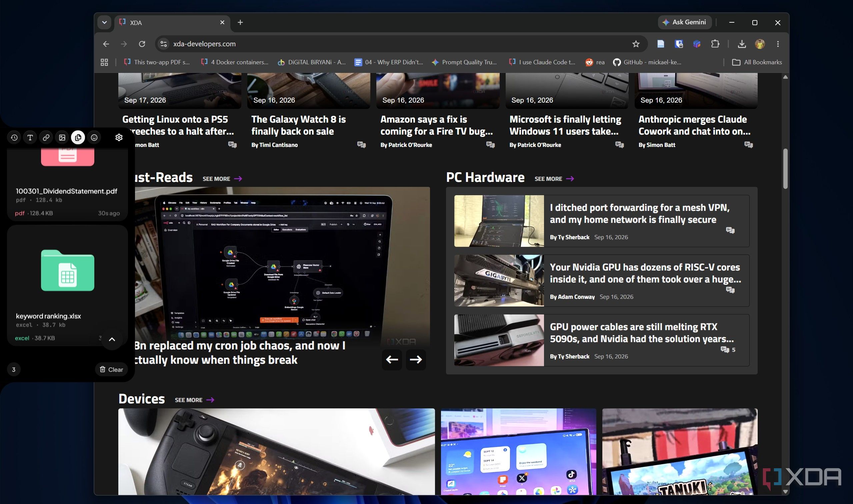The width and height of the screenshot is (853, 504).
Task: Open All Bookmarks folder
Action: click(x=756, y=62)
